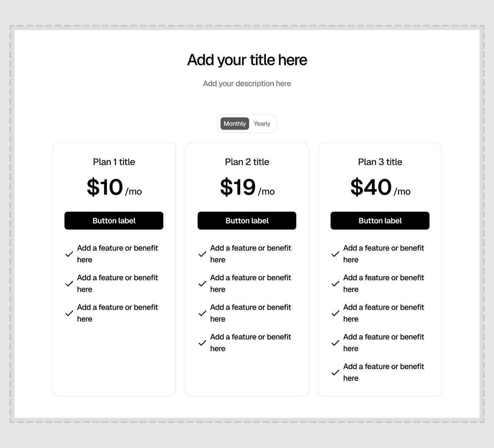Click fourth checkmark icon in Plan 2
Screen dimensions: 494x448
[x=202, y=343]
